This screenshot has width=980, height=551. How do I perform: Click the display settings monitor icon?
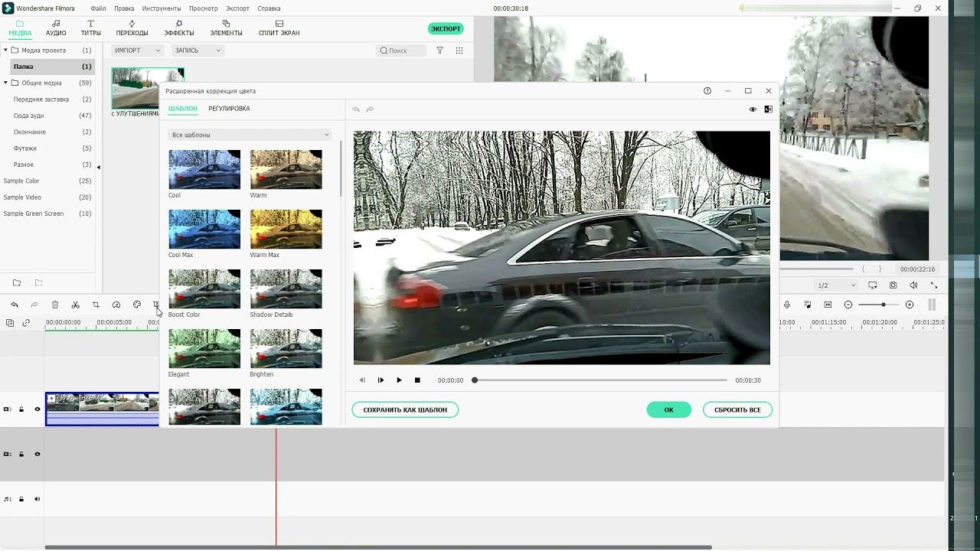click(873, 285)
